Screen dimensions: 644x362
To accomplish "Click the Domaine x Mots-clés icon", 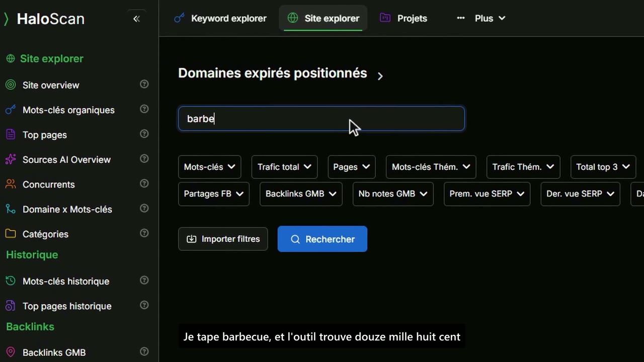I will tap(11, 209).
